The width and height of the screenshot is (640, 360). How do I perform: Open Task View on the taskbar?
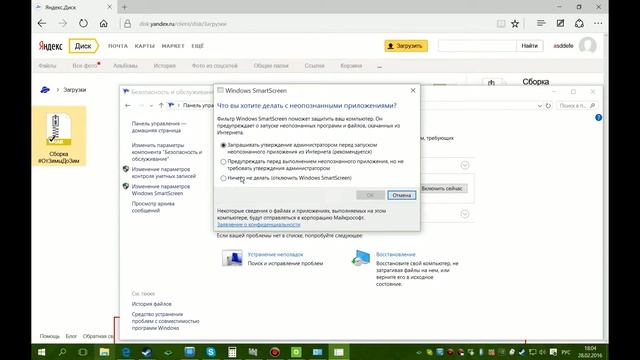point(83,352)
